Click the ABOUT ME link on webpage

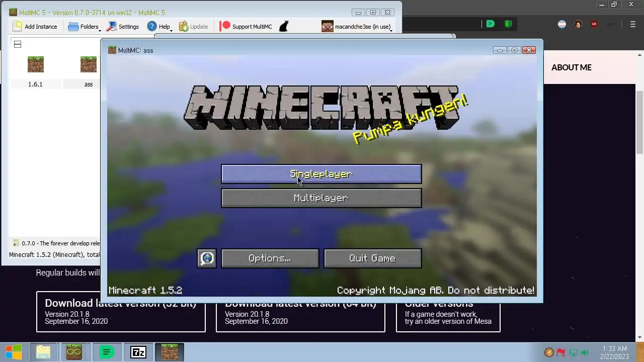571,67
